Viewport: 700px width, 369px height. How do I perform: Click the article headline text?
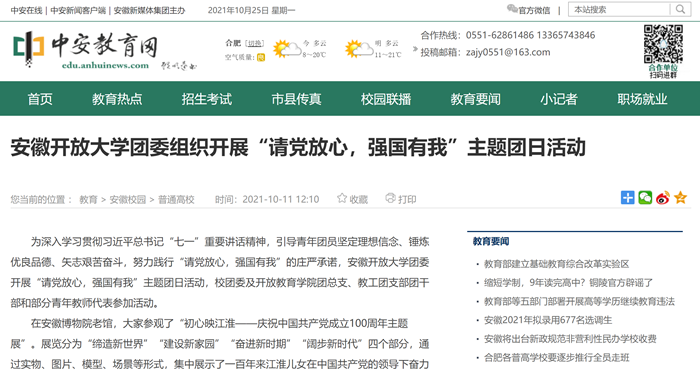point(298,148)
